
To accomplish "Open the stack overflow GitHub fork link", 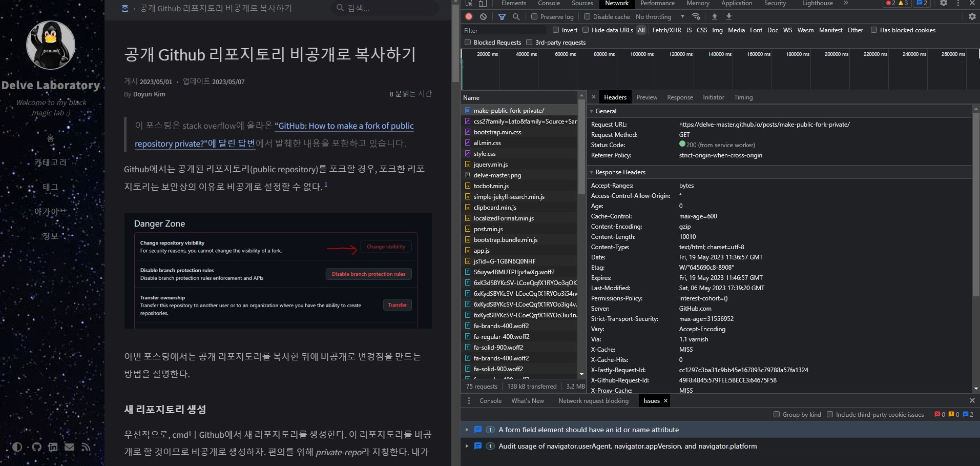I will 274,134.
